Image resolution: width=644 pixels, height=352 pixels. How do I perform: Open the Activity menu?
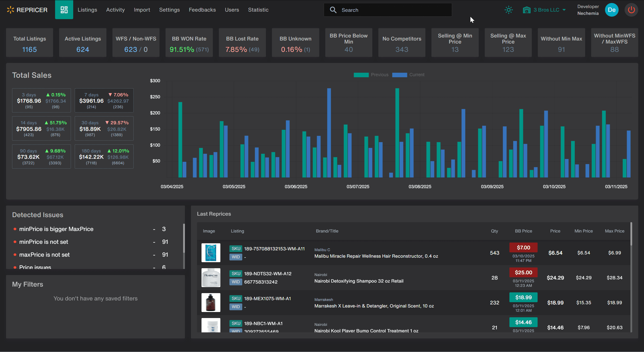(x=115, y=10)
